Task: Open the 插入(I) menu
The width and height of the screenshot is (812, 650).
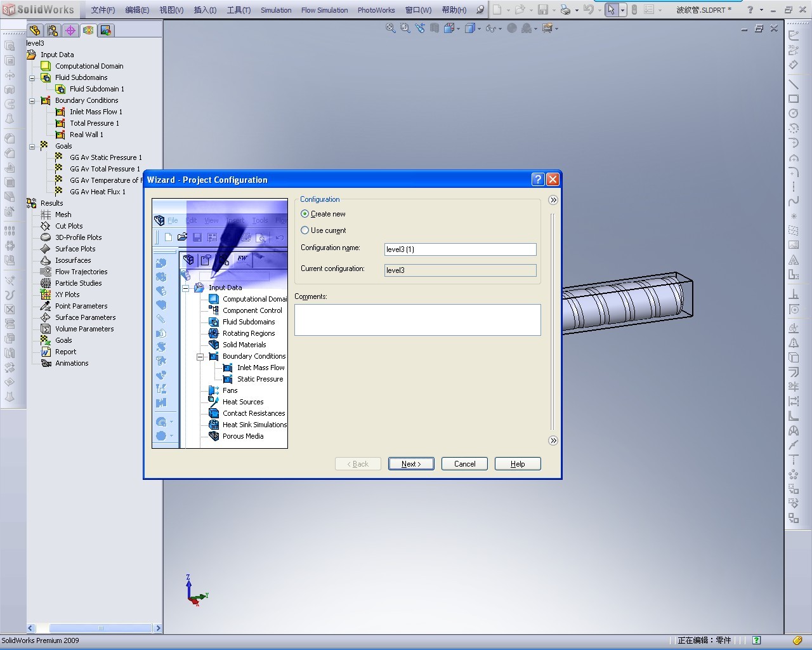Action: pyautogui.click(x=205, y=10)
